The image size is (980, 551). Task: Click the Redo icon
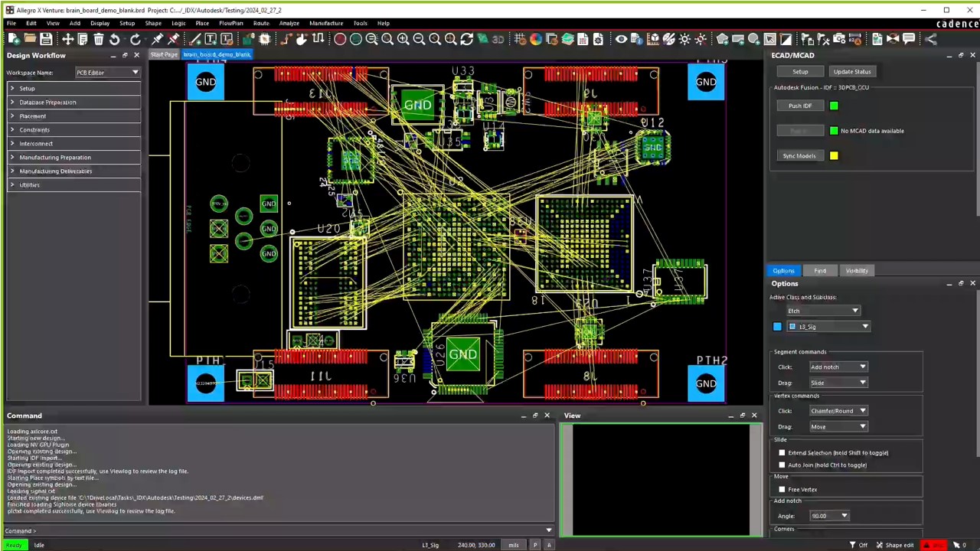[136, 39]
